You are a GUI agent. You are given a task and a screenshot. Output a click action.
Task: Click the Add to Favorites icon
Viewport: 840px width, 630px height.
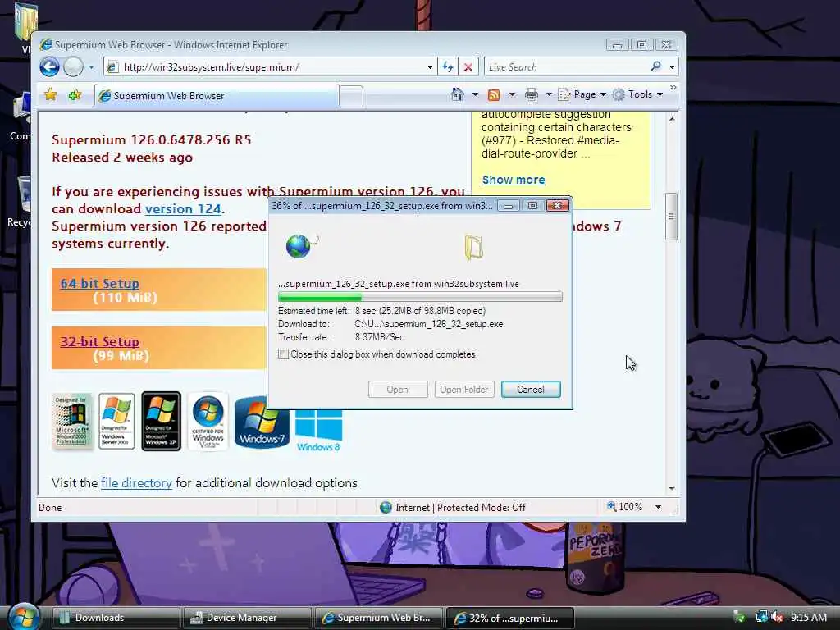pyautogui.click(x=75, y=95)
